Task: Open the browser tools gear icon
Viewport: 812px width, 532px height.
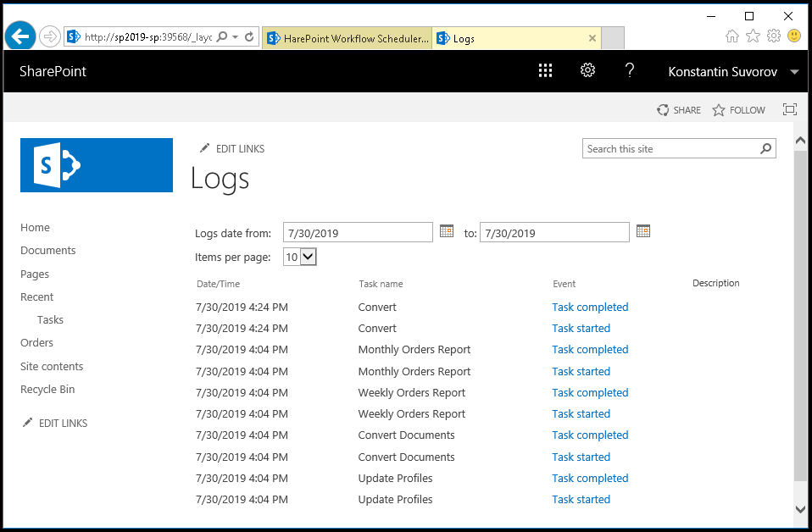Action: (x=774, y=36)
